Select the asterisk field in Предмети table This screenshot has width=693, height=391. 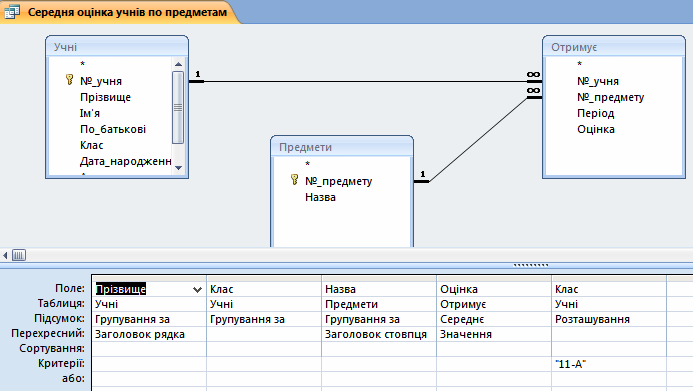point(308,164)
